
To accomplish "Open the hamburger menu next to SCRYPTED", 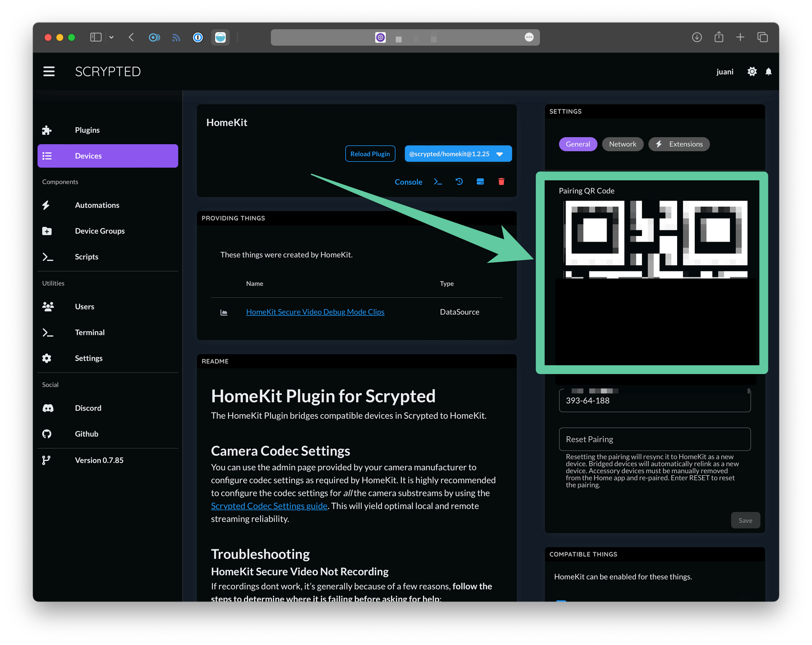I will [x=49, y=71].
